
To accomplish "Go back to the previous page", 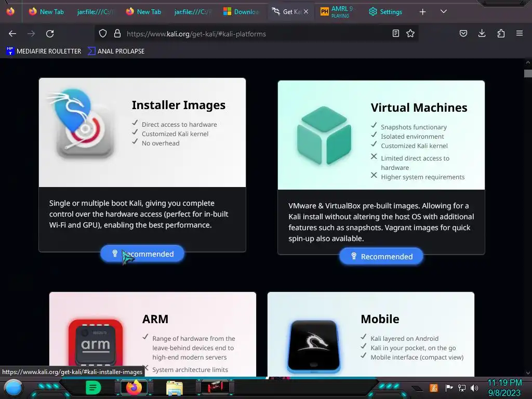I will pyautogui.click(x=12, y=34).
